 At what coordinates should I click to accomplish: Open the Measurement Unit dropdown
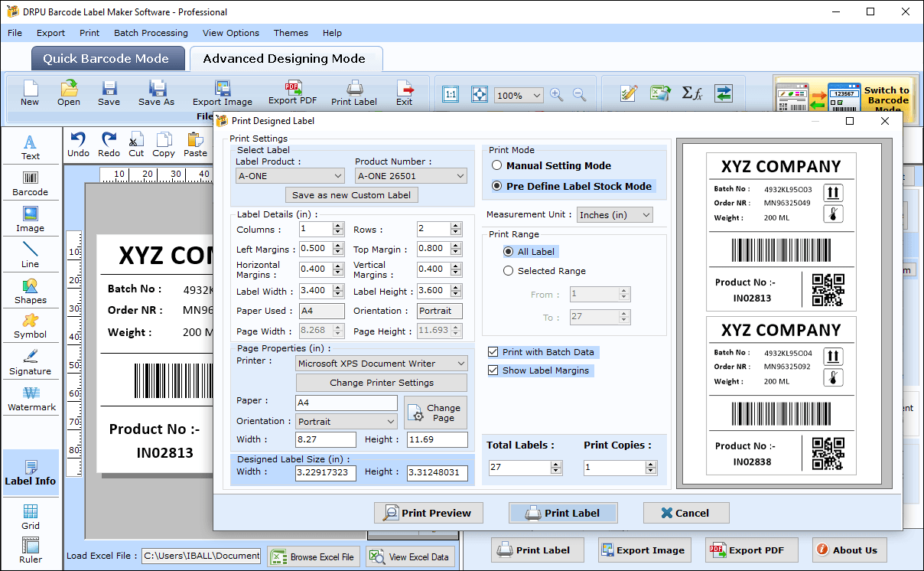(615, 215)
